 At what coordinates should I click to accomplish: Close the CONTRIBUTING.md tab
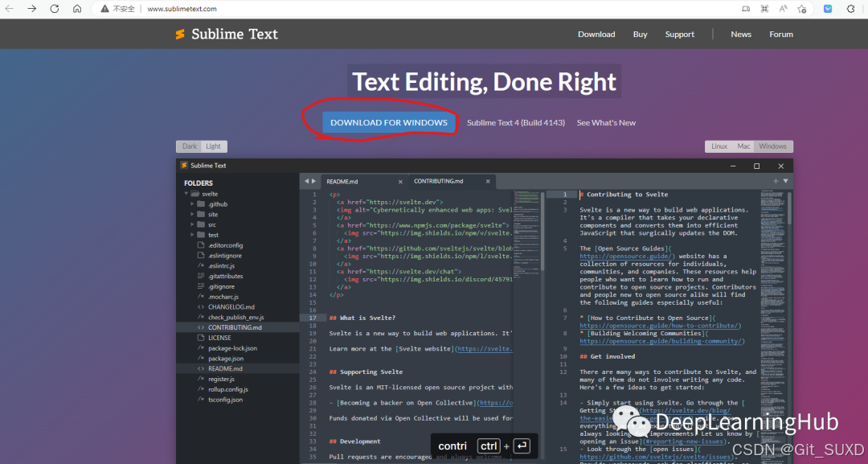tap(488, 182)
